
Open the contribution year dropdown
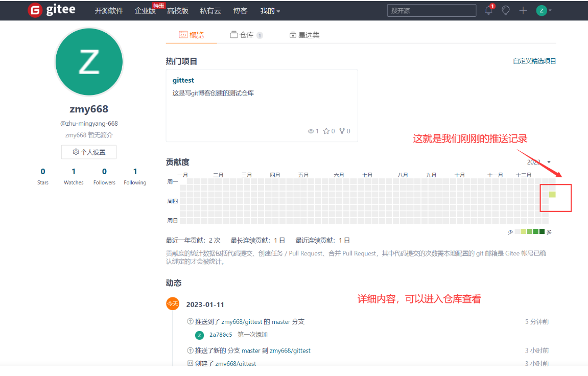pos(539,162)
